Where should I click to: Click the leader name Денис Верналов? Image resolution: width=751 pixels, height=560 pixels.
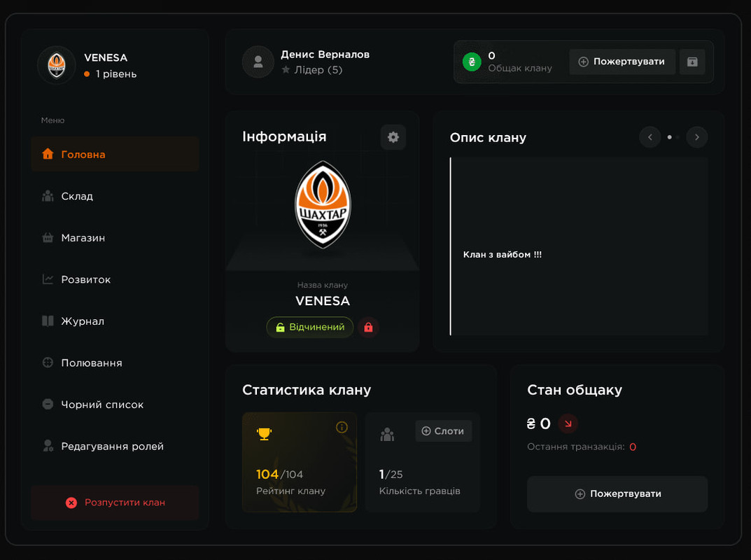[325, 55]
